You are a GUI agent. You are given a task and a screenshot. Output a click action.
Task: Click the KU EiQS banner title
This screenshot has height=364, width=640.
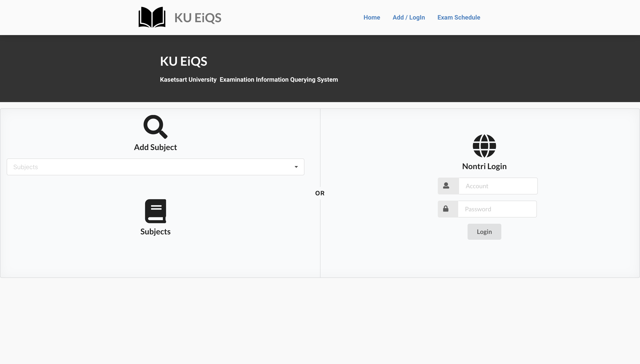tap(184, 61)
